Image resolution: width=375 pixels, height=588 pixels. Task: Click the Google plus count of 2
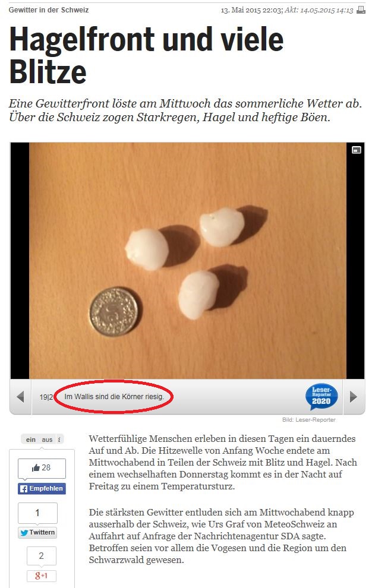click(x=41, y=556)
